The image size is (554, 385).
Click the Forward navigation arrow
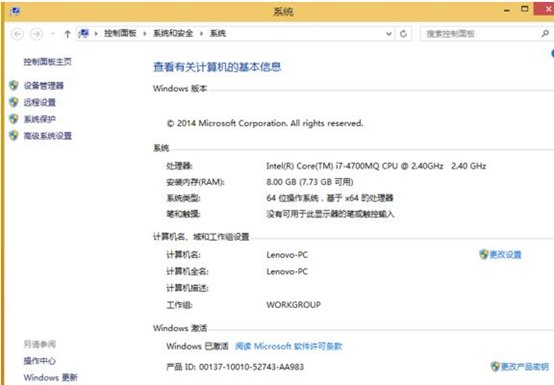pyautogui.click(x=36, y=34)
